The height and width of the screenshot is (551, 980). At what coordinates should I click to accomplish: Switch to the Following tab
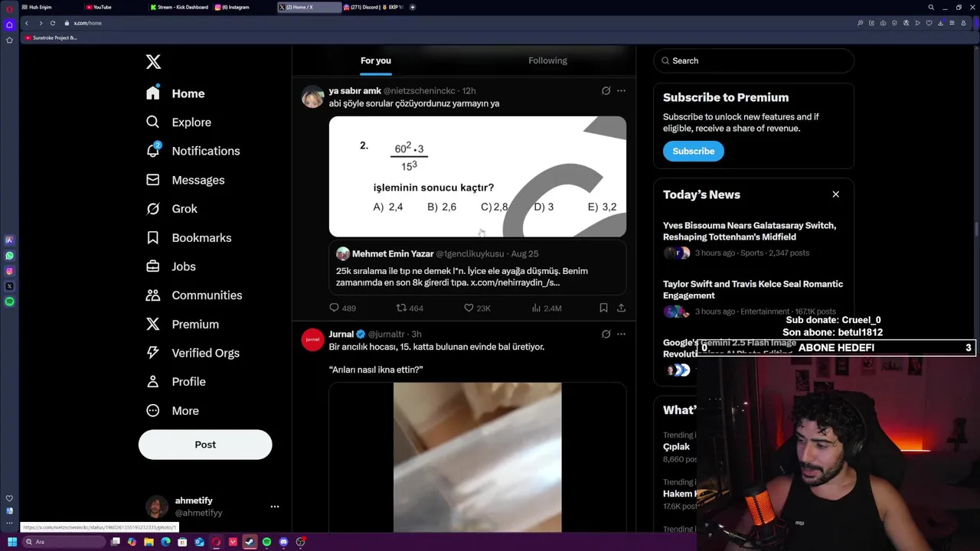(547, 60)
